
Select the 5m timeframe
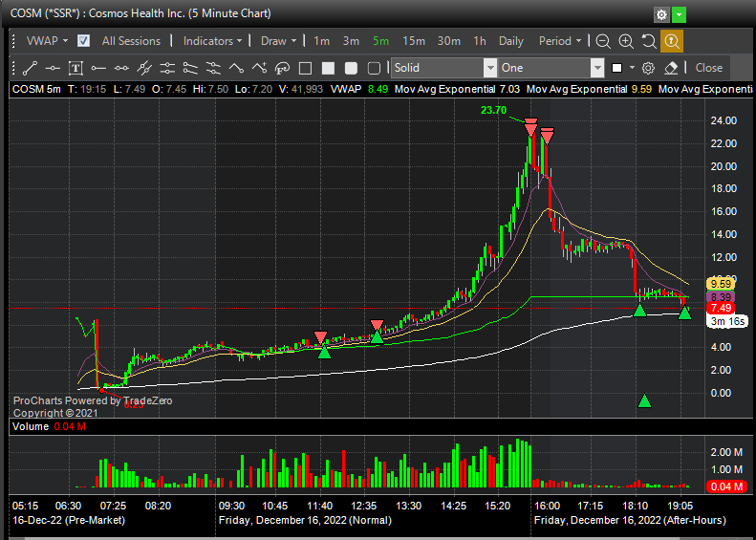pos(381,41)
